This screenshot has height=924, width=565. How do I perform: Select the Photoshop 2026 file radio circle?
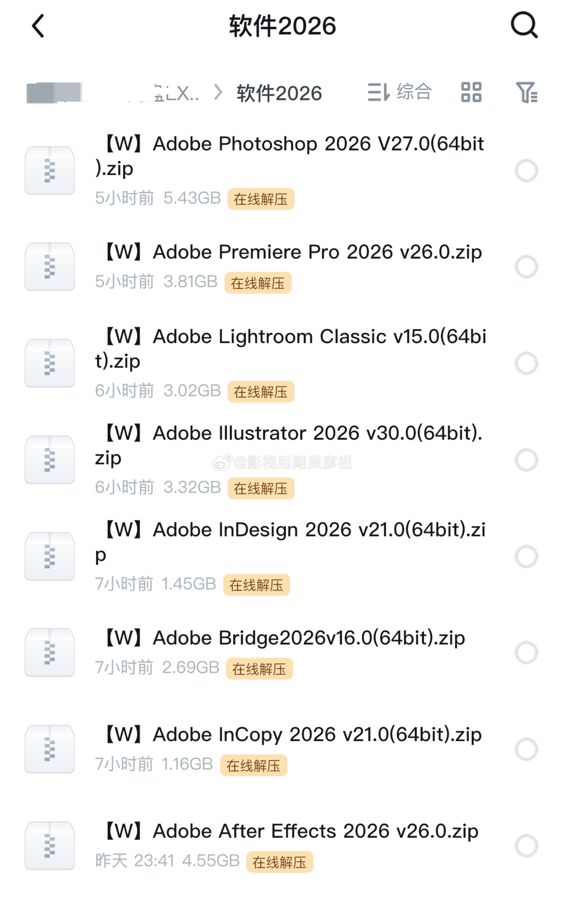click(x=526, y=171)
